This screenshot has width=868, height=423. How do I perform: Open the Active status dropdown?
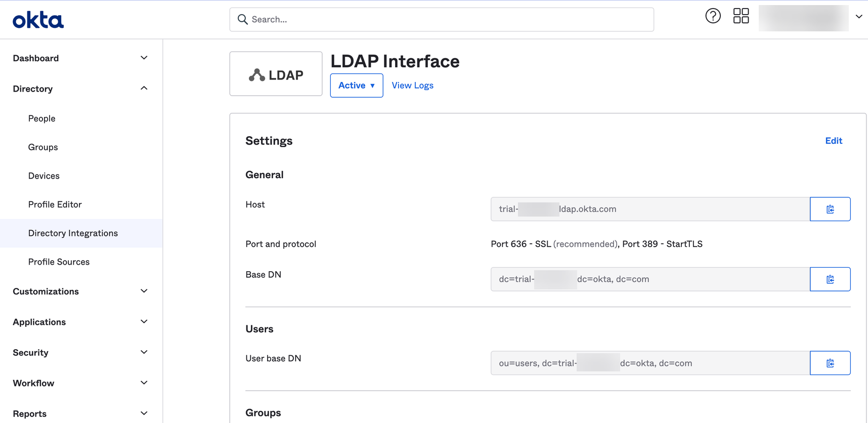[357, 86]
